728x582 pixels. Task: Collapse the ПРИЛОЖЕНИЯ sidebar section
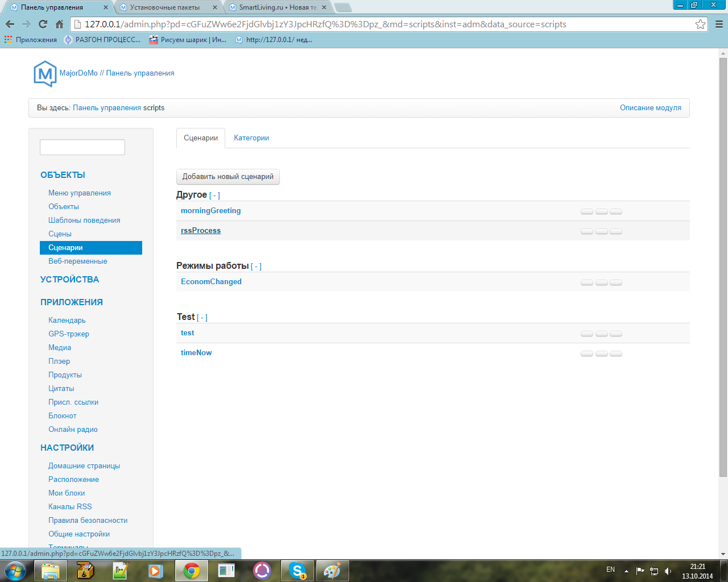(72, 302)
